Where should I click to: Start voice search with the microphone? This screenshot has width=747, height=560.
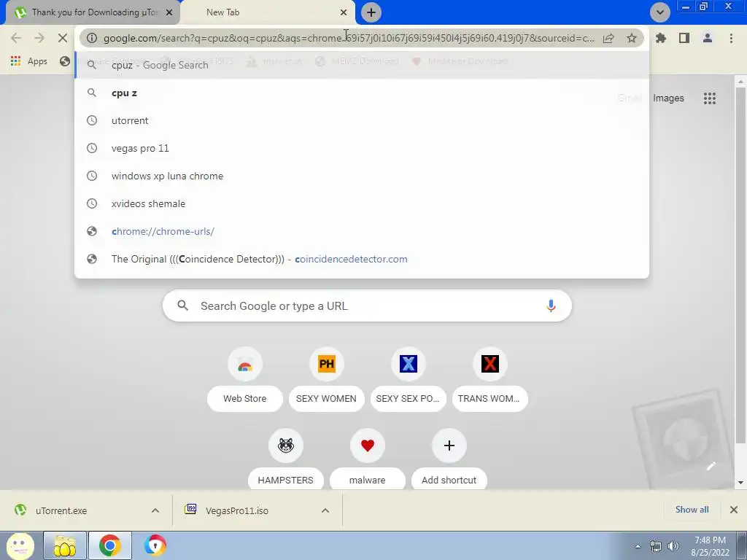[x=551, y=306]
